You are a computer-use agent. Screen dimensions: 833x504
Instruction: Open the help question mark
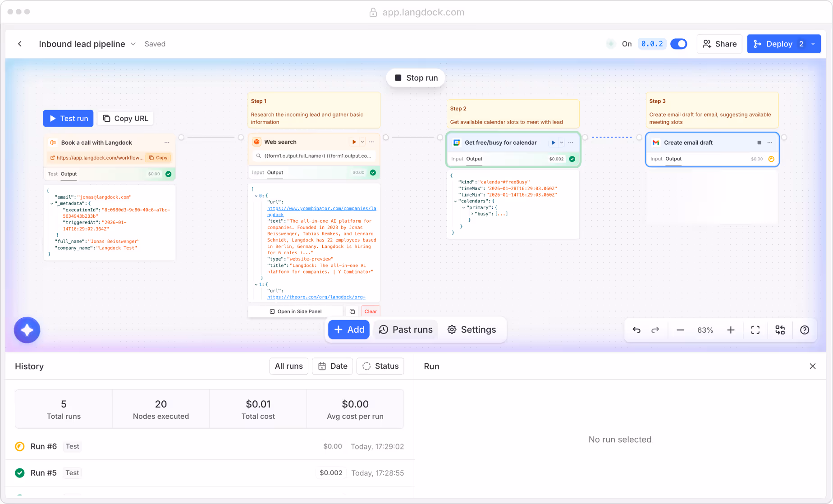(x=805, y=330)
